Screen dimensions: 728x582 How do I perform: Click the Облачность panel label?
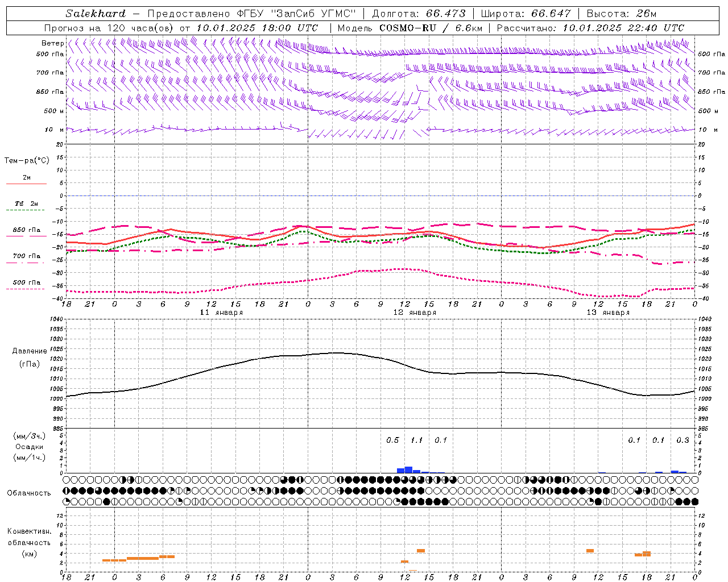pyautogui.click(x=29, y=493)
